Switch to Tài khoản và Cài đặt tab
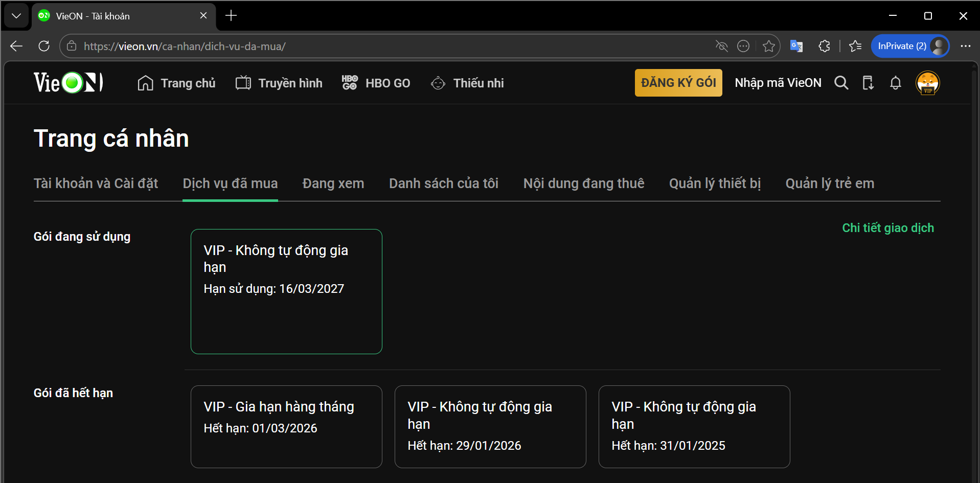 coord(96,183)
